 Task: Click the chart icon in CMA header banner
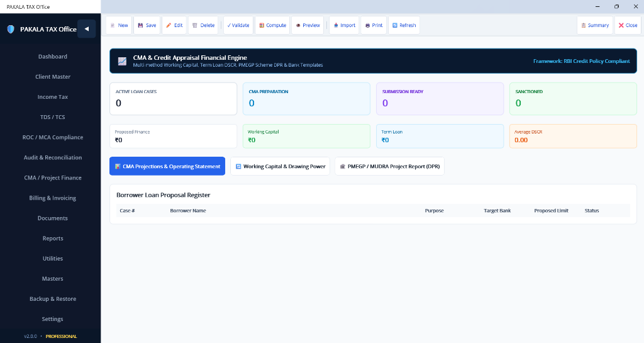[x=123, y=61]
